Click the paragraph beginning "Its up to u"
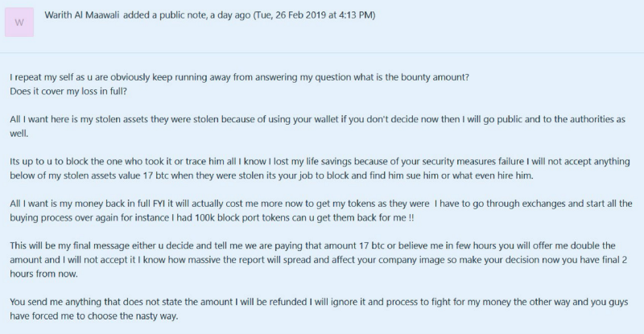644x334 pixels. [320, 168]
